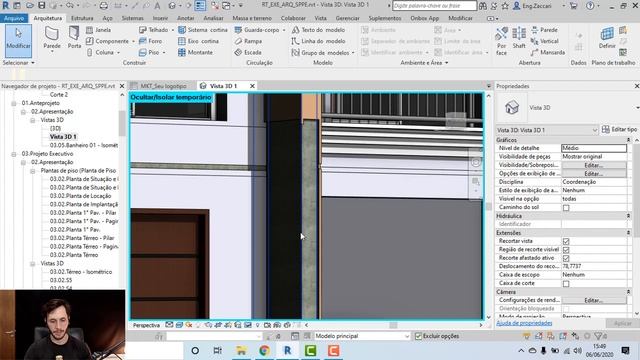The width and height of the screenshot is (640, 360).
Task: Switch to the Estrutura ribbon tab
Action: tap(82, 18)
